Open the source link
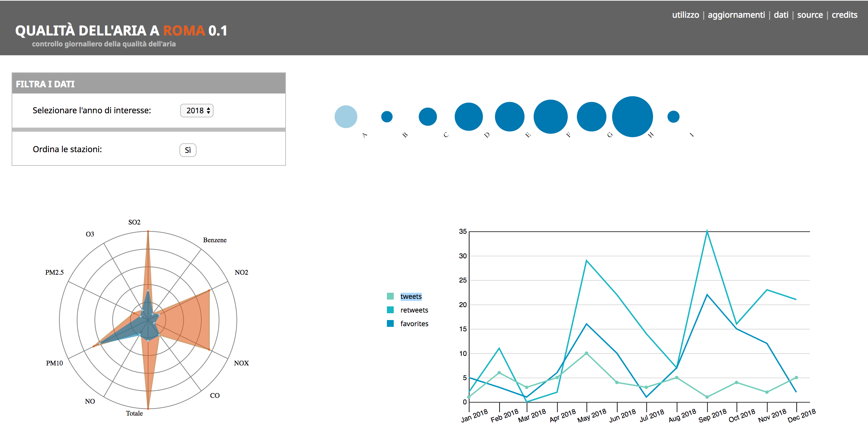The width and height of the screenshot is (868, 434). click(810, 15)
